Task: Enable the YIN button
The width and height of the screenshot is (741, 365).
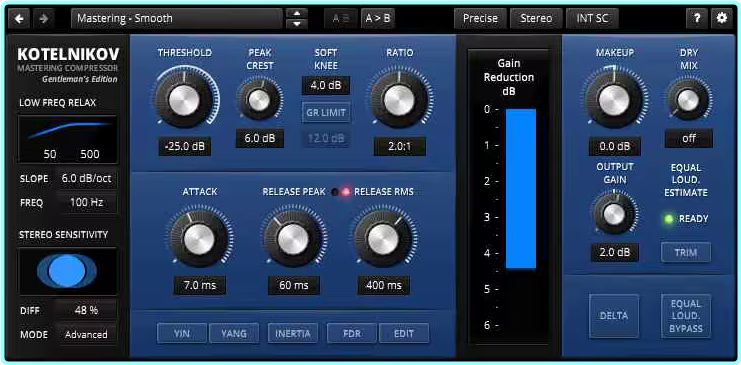Action: point(182,333)
